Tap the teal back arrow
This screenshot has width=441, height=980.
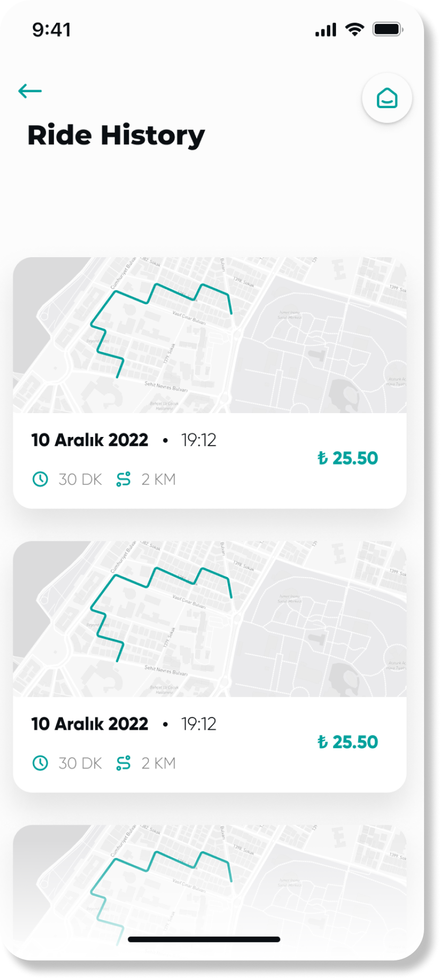point(30,91)
